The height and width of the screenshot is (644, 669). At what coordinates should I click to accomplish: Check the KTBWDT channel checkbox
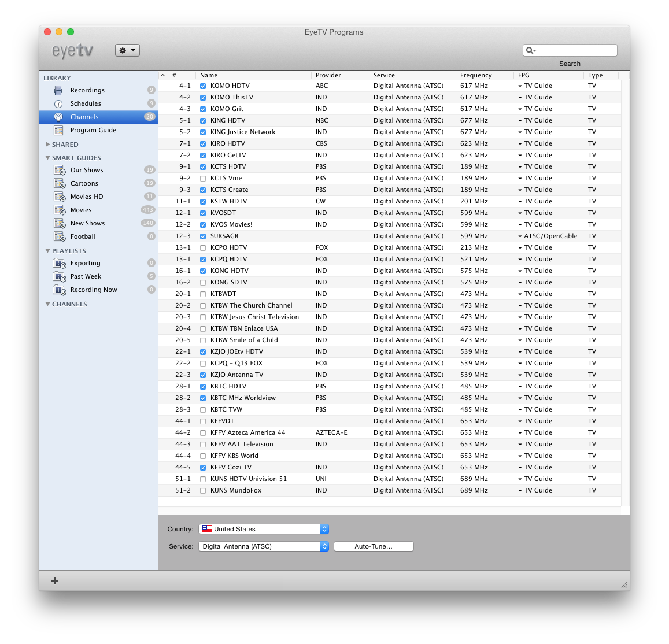(203, 294)
